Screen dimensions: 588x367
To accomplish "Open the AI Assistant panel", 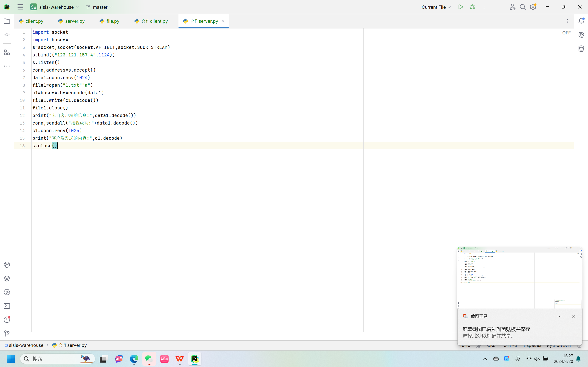I will coord(581,35).
